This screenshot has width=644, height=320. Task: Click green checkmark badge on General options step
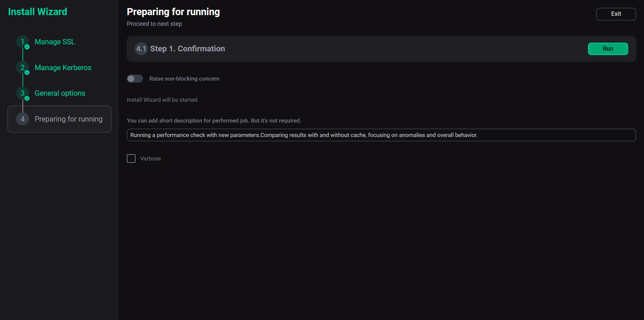pos(27,98)
